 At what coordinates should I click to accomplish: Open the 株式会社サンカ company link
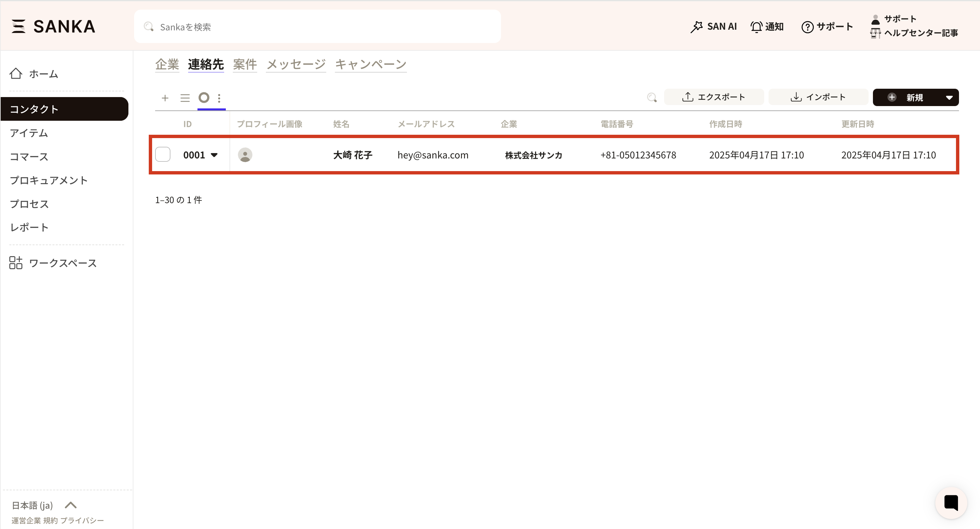coord(533,155)
